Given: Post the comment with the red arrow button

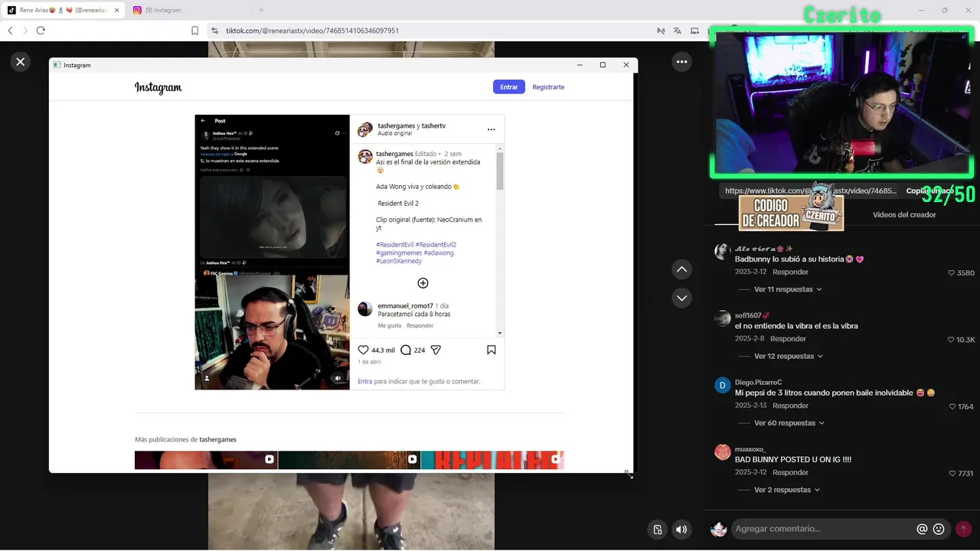Looking at the screenshot, I should (963, 529).
